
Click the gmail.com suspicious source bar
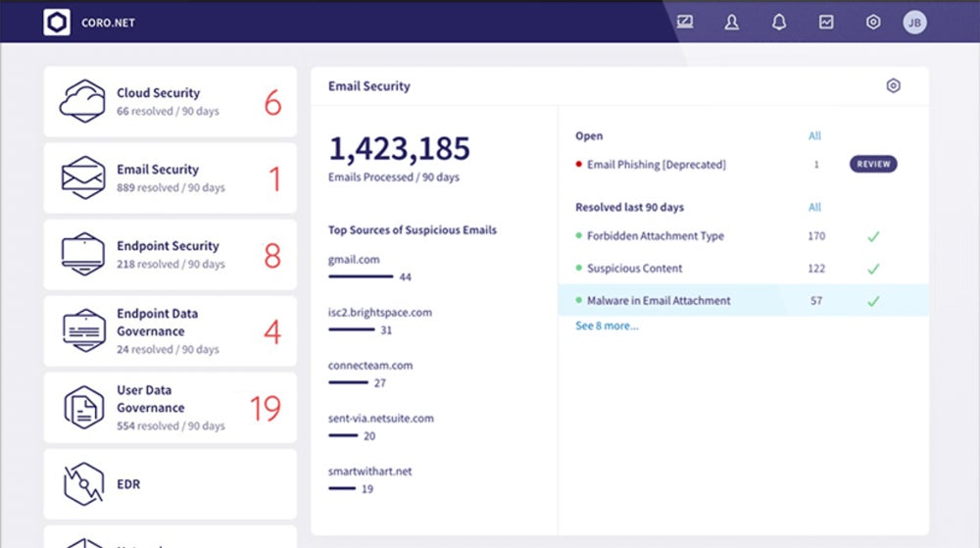coord(361,276)
